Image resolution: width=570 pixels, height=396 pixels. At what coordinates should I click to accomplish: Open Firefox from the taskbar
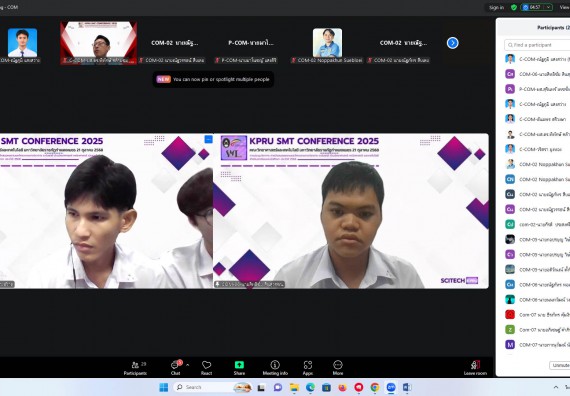(342, 388)
